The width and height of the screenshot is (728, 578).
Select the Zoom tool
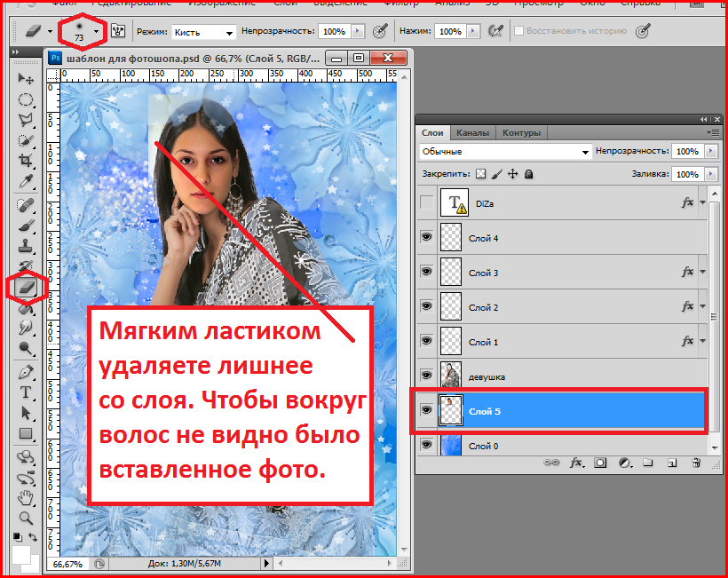[x=26, y=518]
